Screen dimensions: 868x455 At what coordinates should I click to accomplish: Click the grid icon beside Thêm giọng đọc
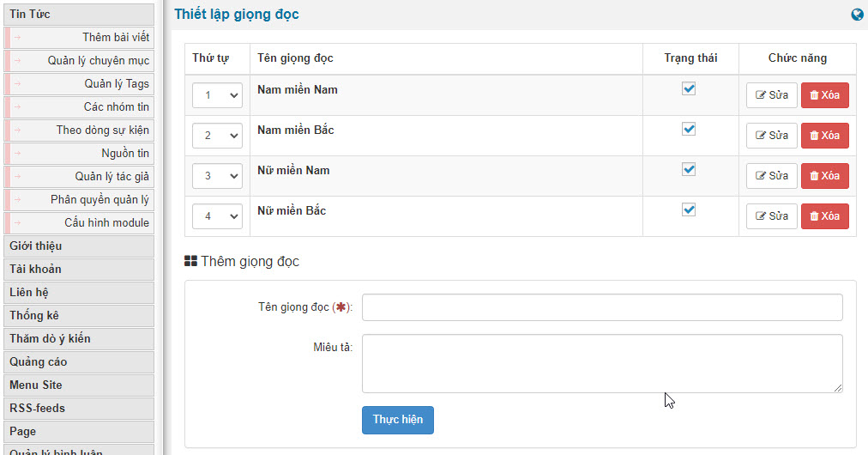pyautogui.click(x=191, y=261)
